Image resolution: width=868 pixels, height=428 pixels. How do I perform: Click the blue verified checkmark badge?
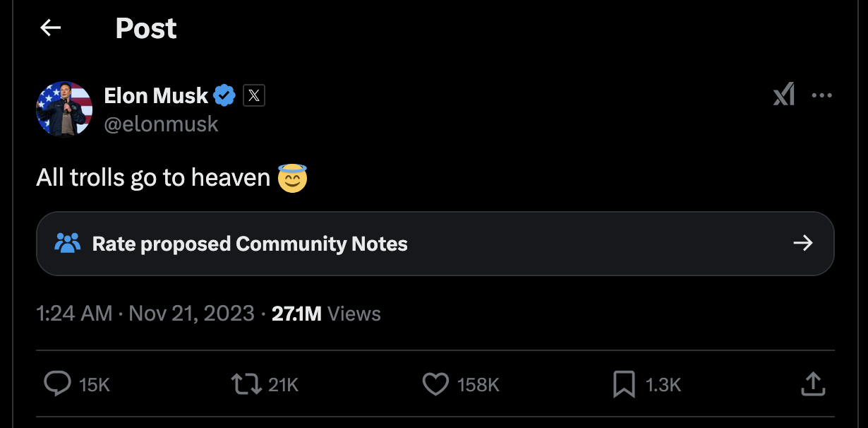pos(224,95)
